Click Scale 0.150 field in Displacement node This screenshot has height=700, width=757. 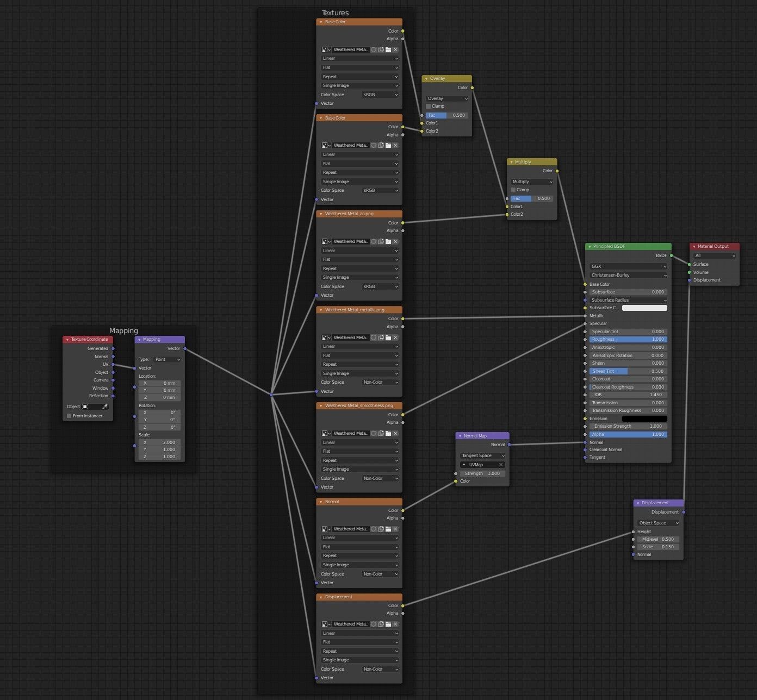(x=659, y=547)
